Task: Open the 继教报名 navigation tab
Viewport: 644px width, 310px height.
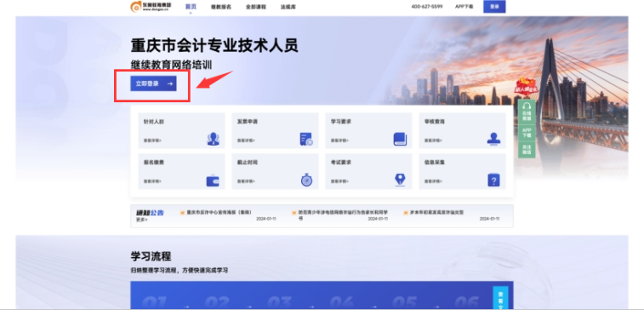Action: tap(221, 7)
